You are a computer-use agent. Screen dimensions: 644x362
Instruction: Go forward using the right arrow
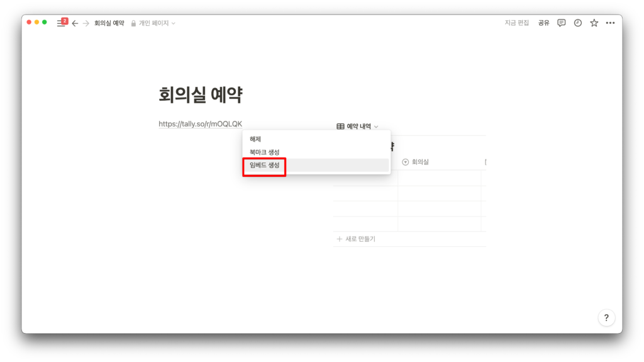[86, 23]
